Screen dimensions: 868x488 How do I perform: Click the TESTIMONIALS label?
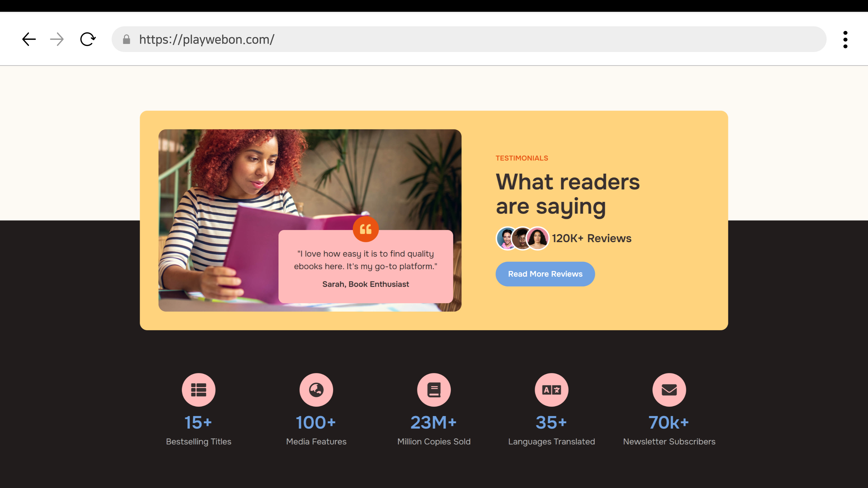(x=521, y=158)
